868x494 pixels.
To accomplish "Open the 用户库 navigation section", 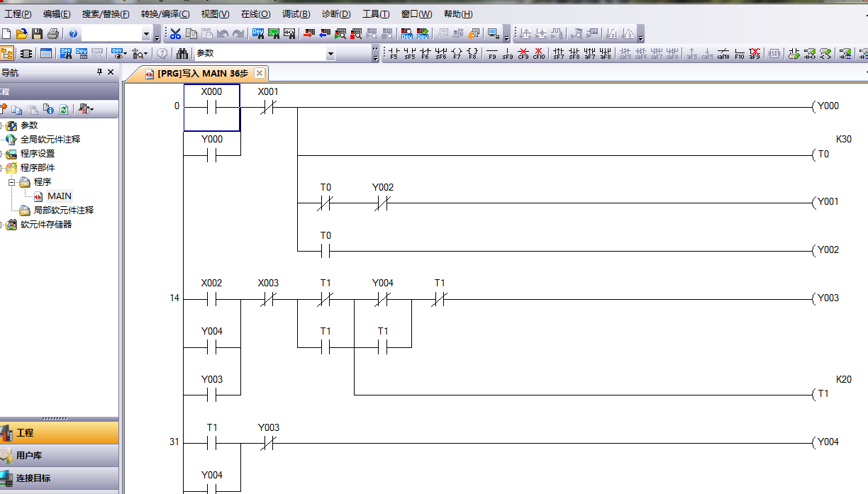I will (28, 455).
